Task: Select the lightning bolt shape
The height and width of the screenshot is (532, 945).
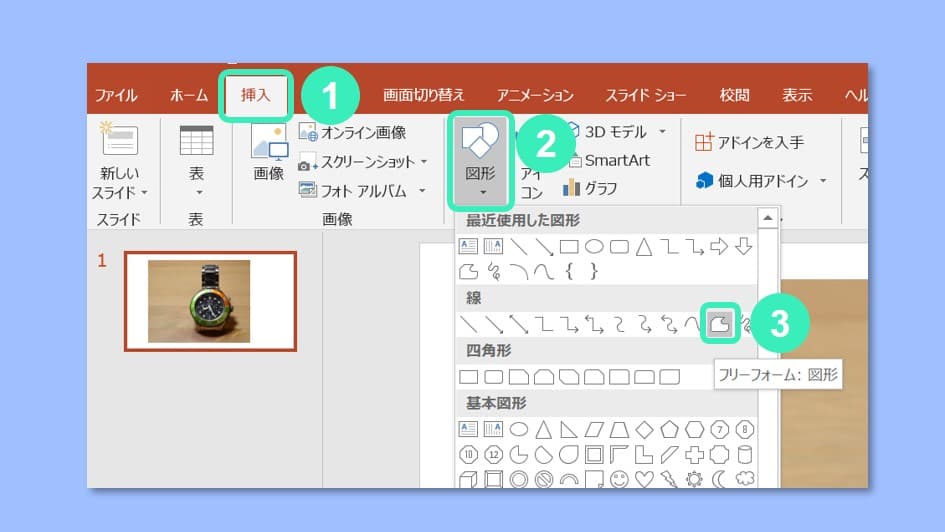Action: [x=670, y=480]
